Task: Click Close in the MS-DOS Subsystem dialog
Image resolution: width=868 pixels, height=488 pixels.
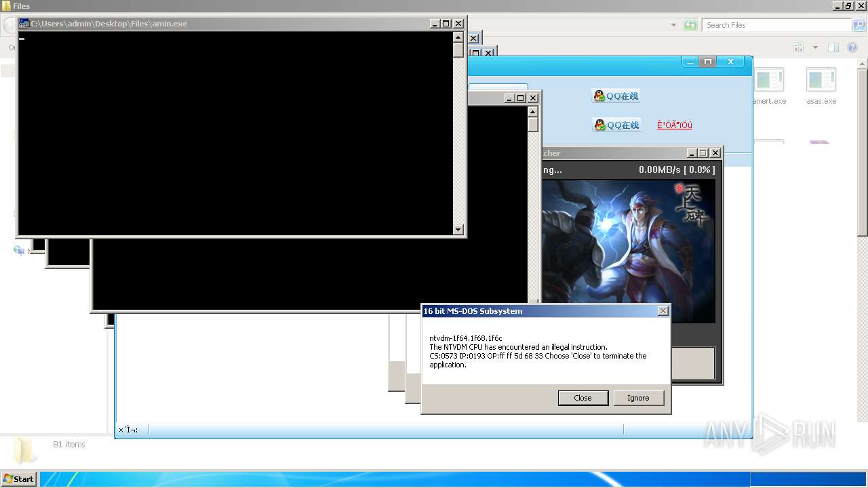Action: [x=583, y=398]
